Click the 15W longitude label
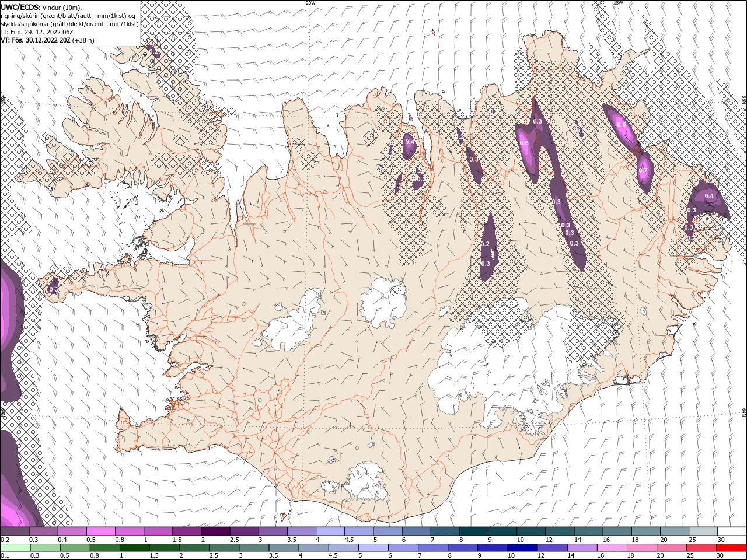This screenshot has width=747, height=560. [x=618, y=3]
